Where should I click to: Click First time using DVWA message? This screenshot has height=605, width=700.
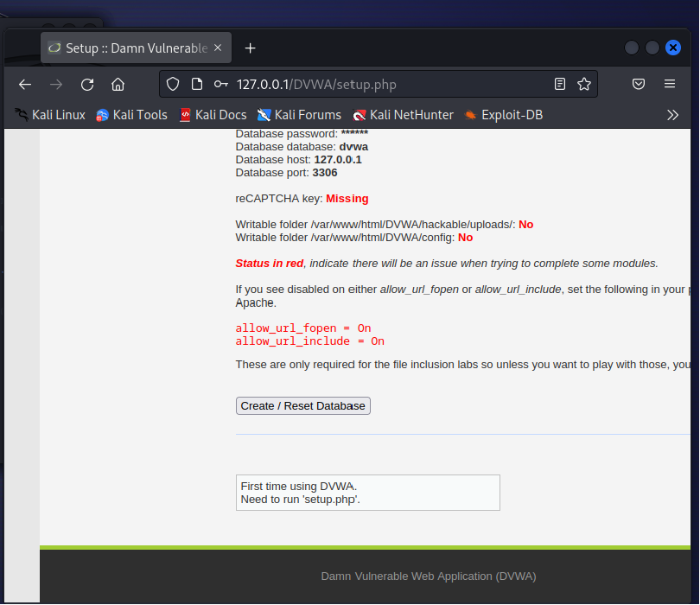coord(299,487)
